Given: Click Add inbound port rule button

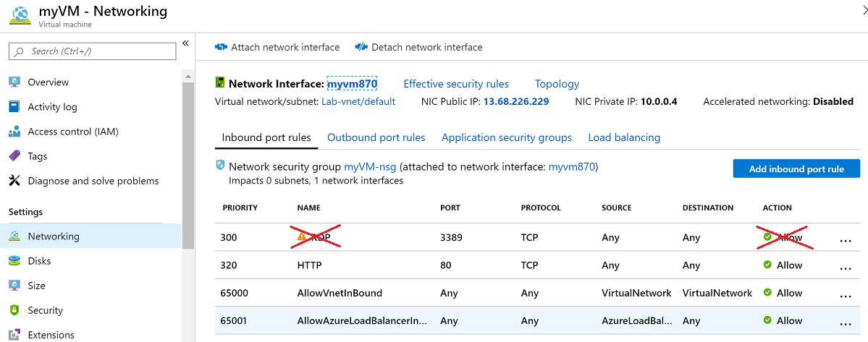Looking at the screenshot, I should (796, 168).
